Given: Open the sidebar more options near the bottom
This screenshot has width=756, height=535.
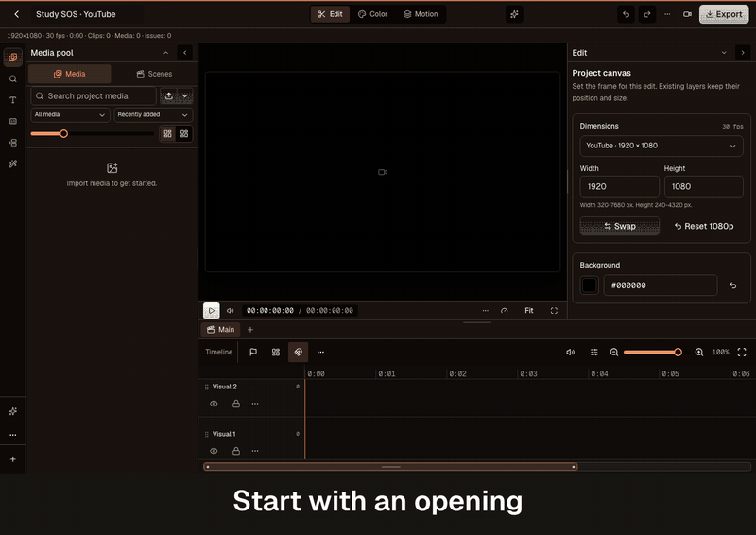Looking at the screenshot, I should [x=13, y=435].
